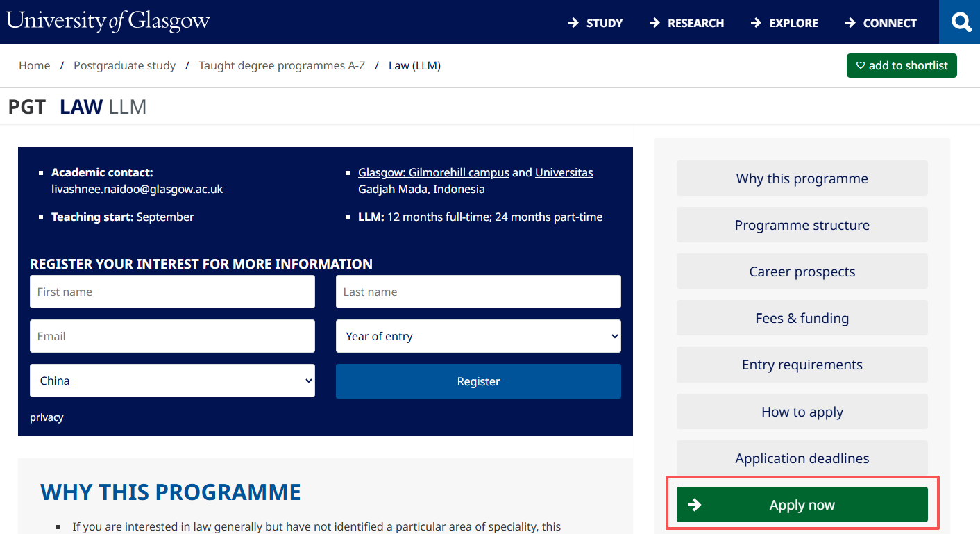The height and width of the screenshot is (534, 980).
Task: Open the RESEARCH navigation menu
Action: pyautogui.click(x=686, y=23)
